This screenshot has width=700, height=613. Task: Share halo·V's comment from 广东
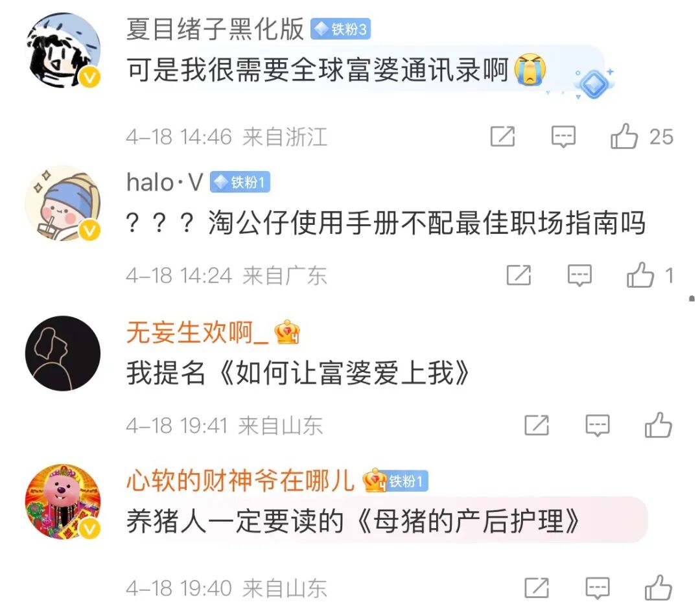click(519, 275)
